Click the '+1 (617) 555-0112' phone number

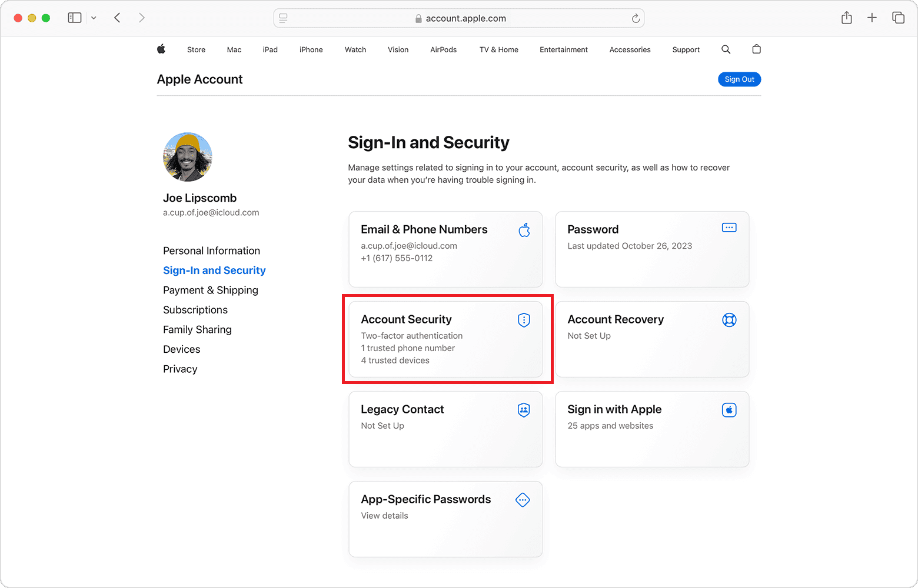point(397,258)
